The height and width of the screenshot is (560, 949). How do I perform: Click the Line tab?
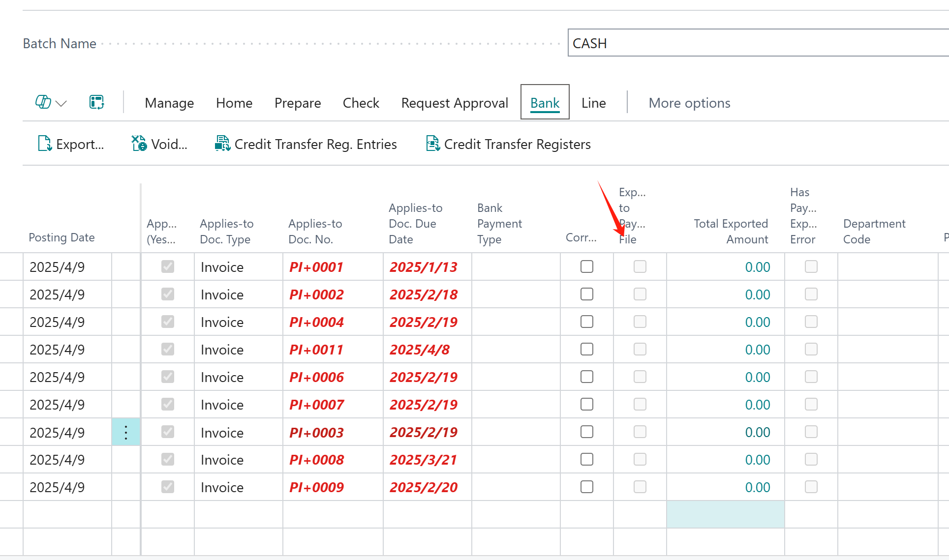[x=593, y=103]
